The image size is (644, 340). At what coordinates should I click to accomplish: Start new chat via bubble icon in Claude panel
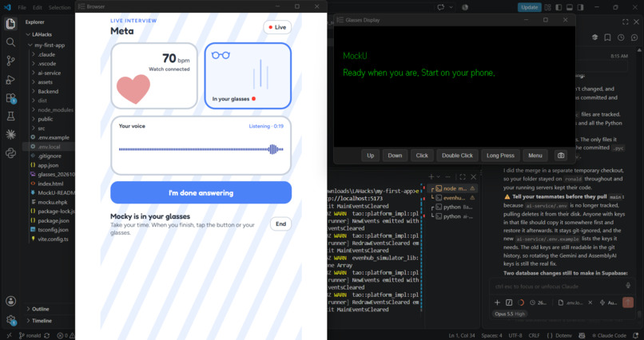[x=634, y=38]
